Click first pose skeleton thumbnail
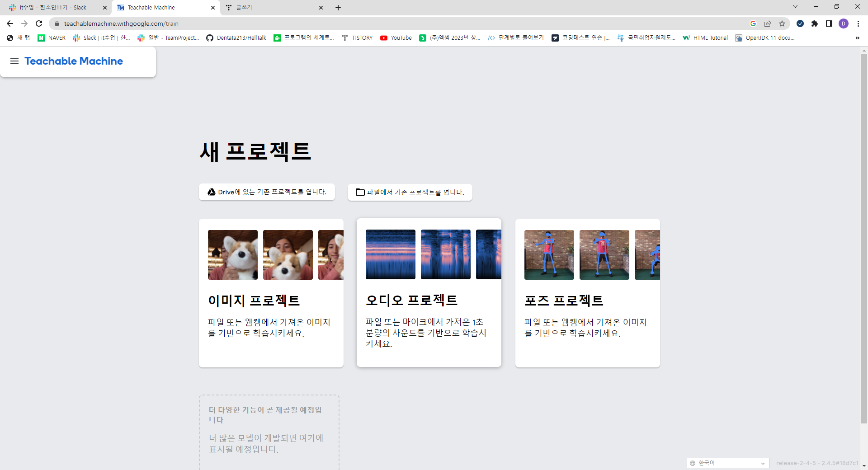 coord(549,255)
